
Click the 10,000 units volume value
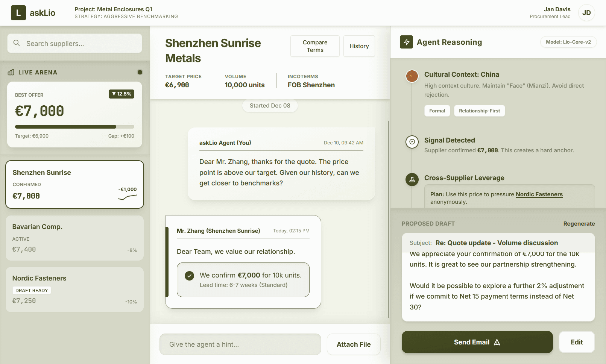click(x=245, y=85)
